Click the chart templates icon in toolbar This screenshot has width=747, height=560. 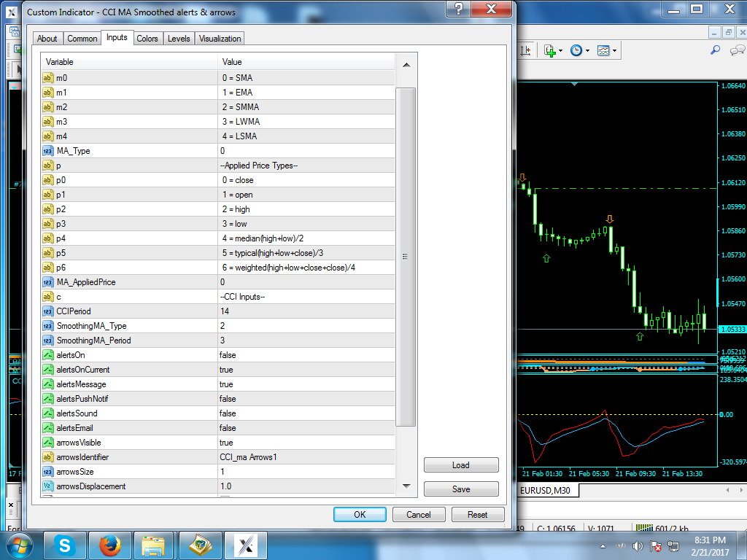coord(603,50)
